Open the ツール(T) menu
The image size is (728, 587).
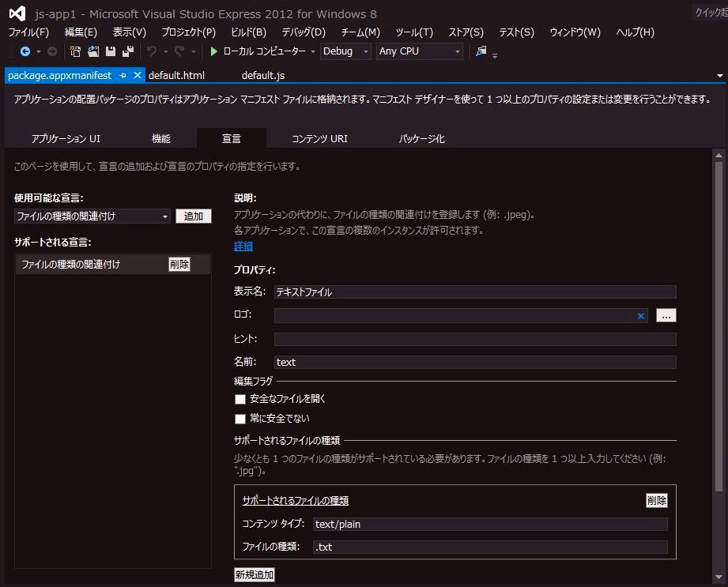(414, 32)
